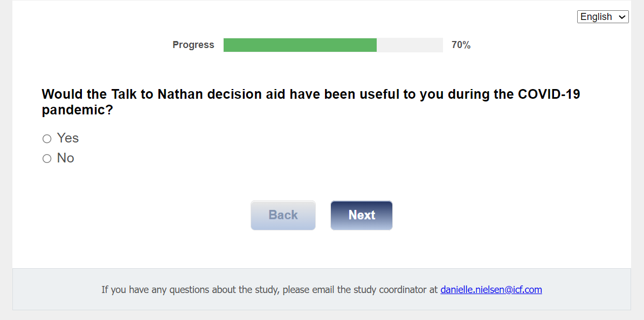The height and width of the screenshot is (320, 644).
Task: Click the "Progress" label text
Action: (193, 45)
